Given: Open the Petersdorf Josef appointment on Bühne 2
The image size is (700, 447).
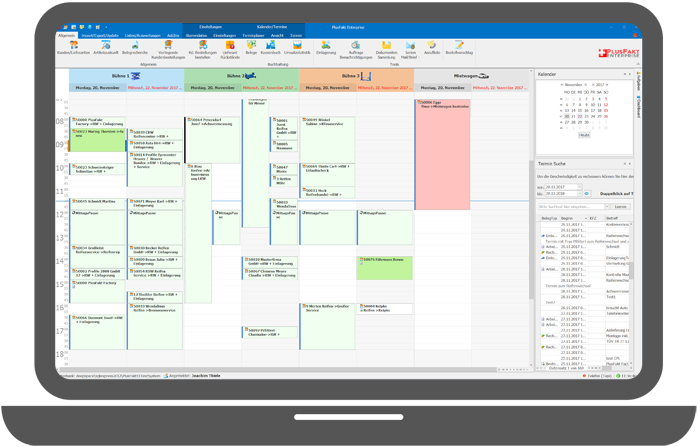Looking at the screenshot, I should pos(212,140).
